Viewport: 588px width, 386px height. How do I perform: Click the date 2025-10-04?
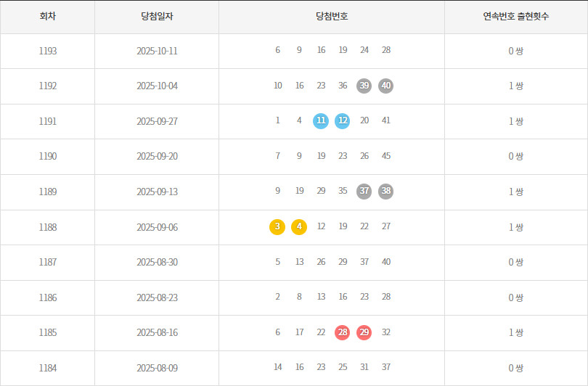click(157, 86)
